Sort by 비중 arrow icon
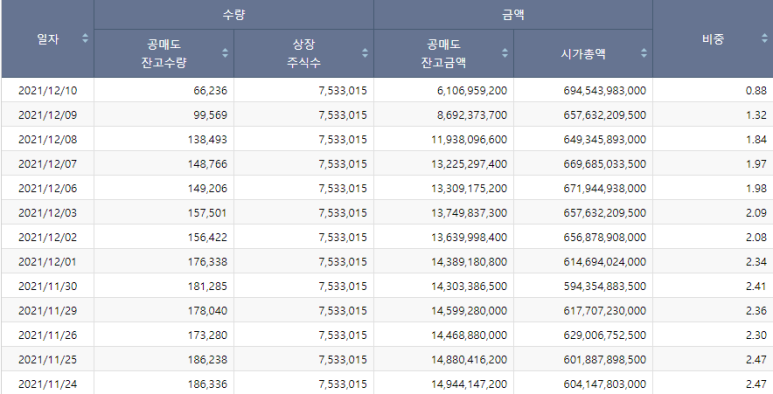Viewport: 773px width, 394px height. coord(765,38)
